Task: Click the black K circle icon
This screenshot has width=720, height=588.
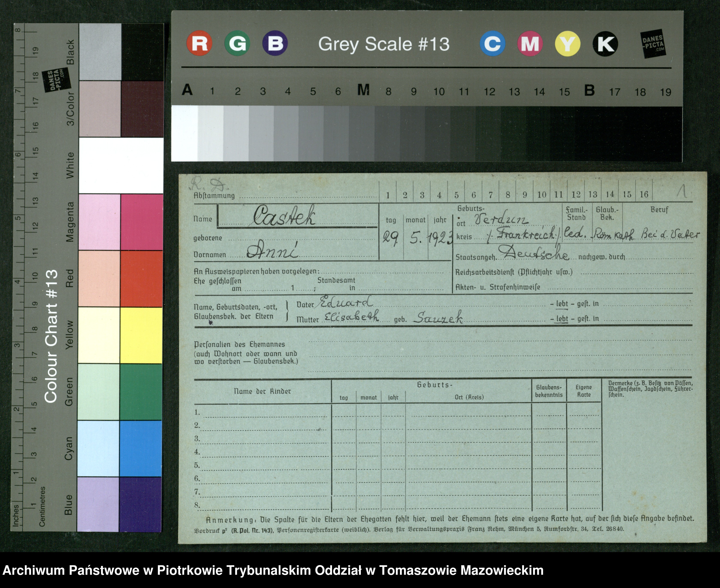Action: (x=605, y=44)
